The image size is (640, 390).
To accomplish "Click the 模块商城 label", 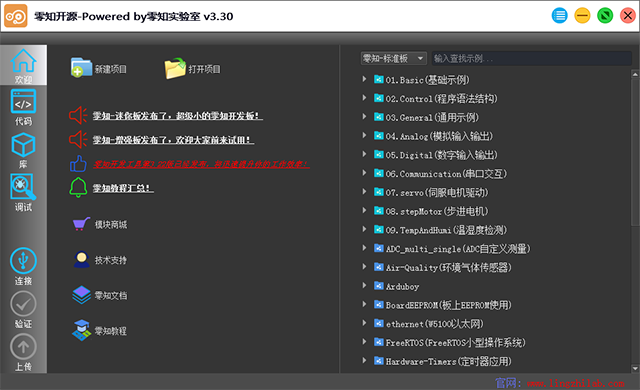I will click(111, 224).
